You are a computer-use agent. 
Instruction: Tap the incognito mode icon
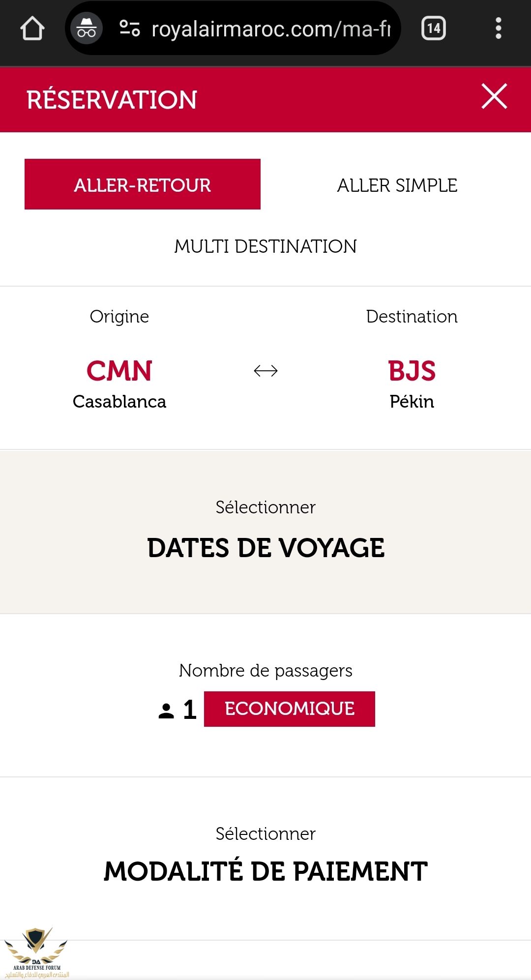(87, 29)
